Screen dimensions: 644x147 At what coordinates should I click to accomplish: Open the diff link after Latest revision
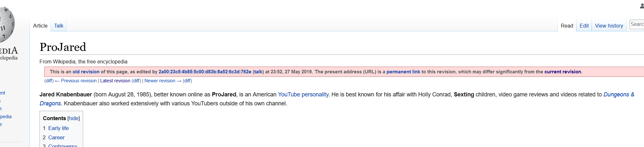pyautogui.click(x=136, y=81)
